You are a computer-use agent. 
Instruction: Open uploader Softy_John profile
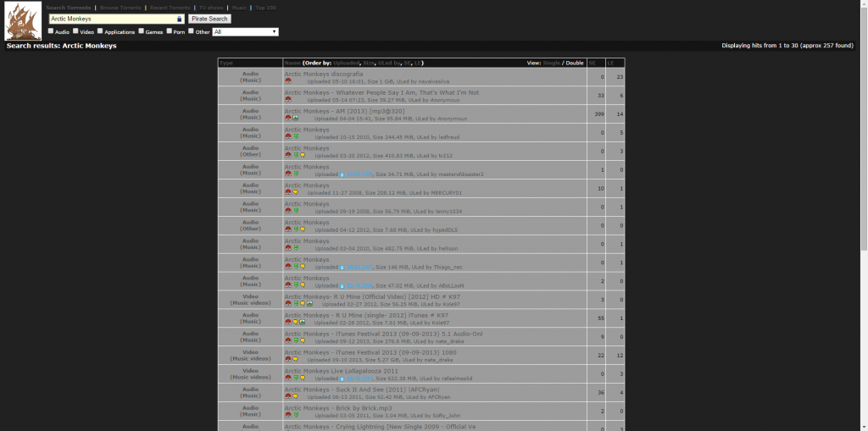coord(445,416)
